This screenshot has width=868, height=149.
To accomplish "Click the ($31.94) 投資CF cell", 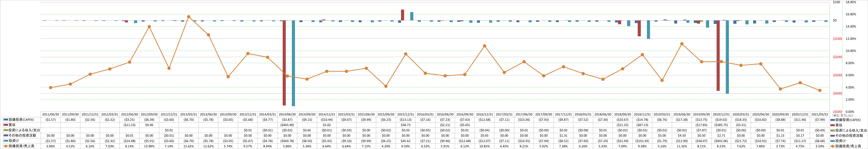I will point(623,141).
